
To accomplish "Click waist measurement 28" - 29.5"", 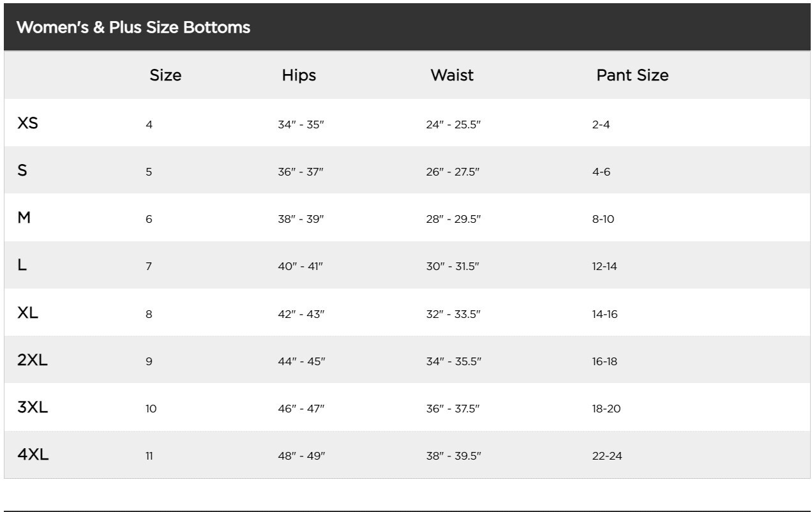I will coord(453,220).
